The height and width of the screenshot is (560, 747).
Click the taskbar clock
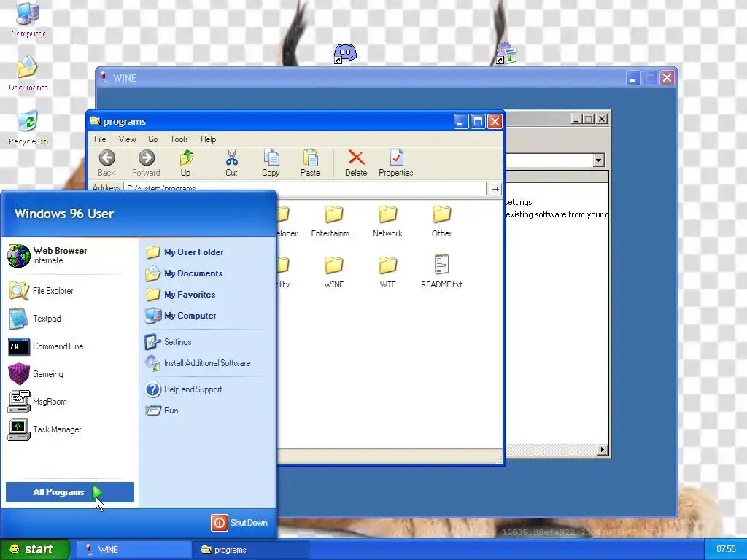[x=726, y=549]
